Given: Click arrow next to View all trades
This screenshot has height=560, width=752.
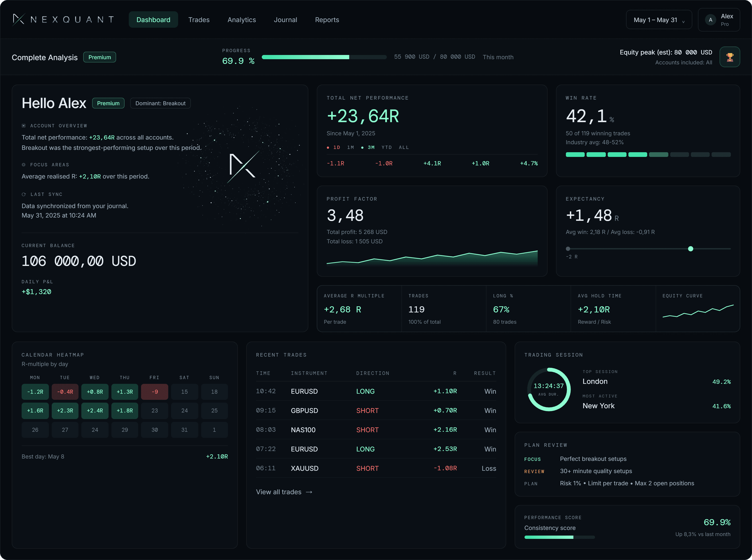Looking at the screenshot, I should point(309,492).
